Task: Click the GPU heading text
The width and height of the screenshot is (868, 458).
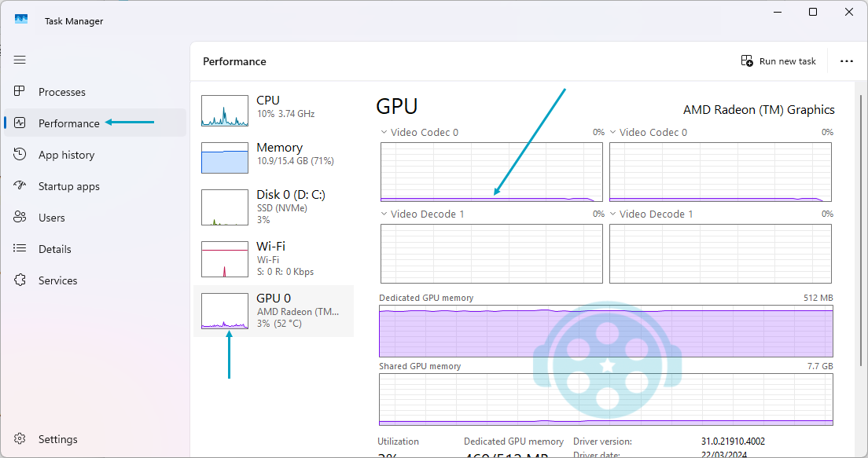Action: click(397, 106)
